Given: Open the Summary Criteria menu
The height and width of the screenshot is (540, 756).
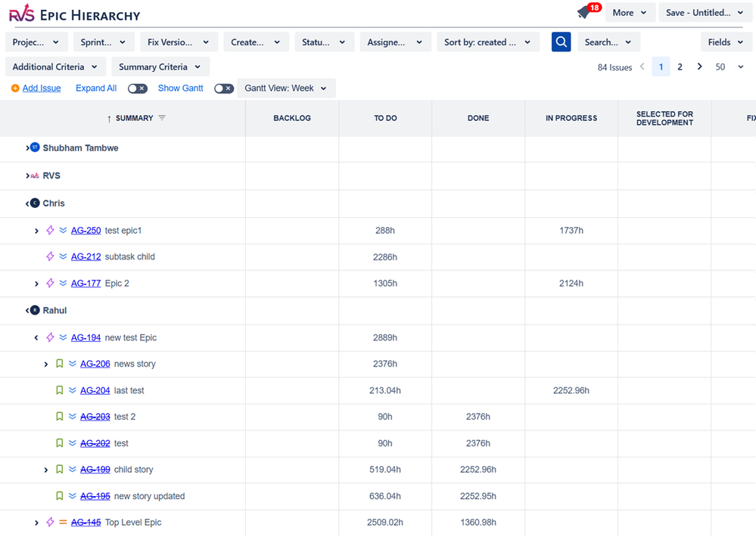Looking at the screenshot, I should point(160,67).
